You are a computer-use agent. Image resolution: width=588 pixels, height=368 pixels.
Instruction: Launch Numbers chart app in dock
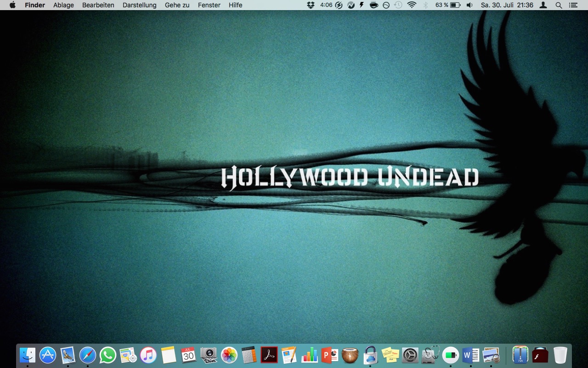tap(310, 355)
